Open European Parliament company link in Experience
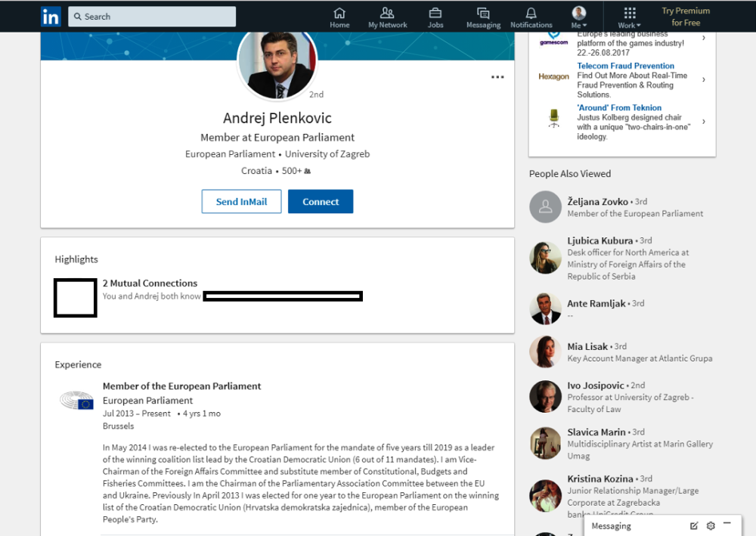Viewport: 756px width, 536px height. [147, 401]
